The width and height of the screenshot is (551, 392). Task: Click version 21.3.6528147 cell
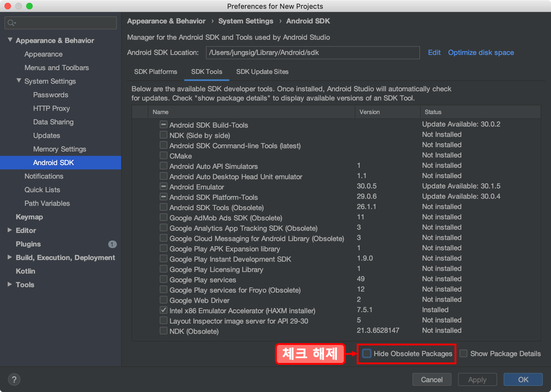[378, 330]
